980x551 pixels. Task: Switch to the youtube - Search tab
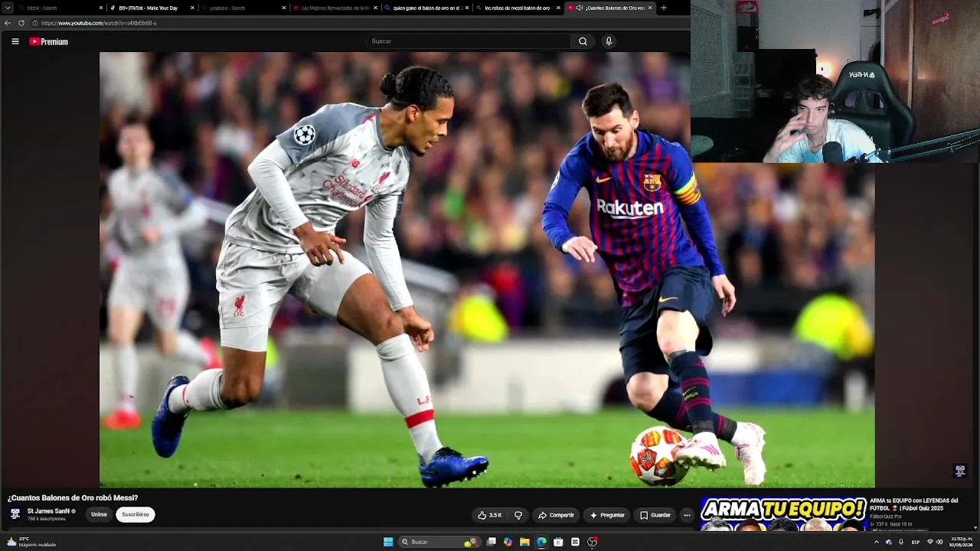[x=245, y=8]
